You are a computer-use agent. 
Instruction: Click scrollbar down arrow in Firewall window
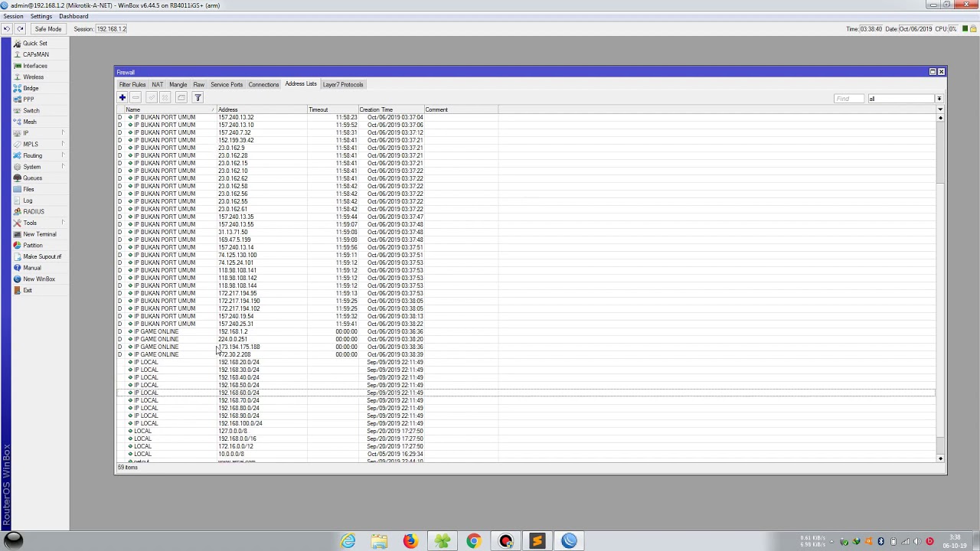coord(940,458)
